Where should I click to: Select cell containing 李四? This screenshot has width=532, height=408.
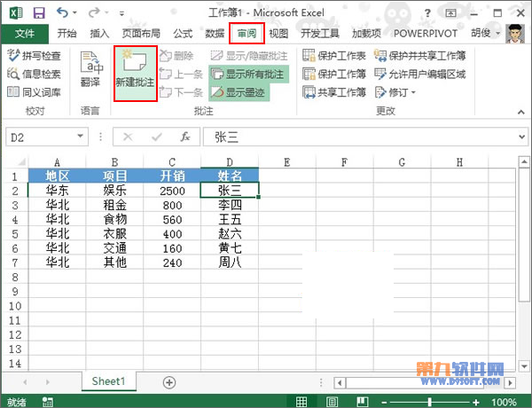click(230, 205)
